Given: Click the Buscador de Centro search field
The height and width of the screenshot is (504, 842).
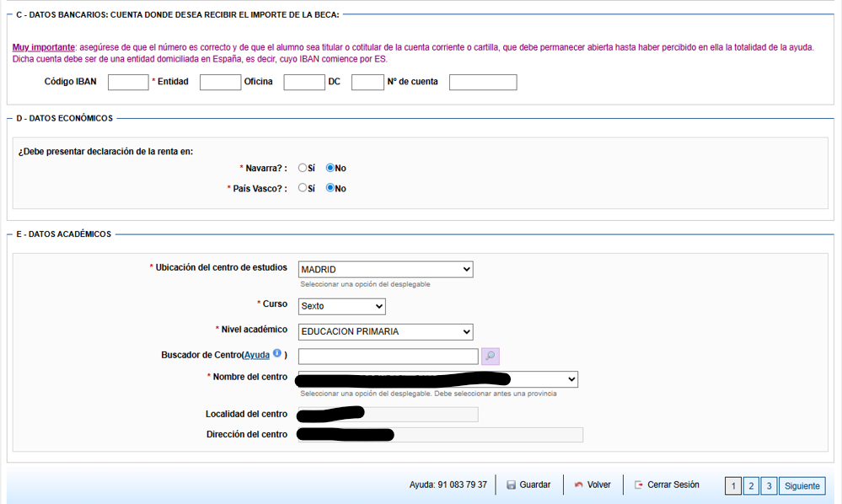Looking at the screenshot, I should [389, 357].
